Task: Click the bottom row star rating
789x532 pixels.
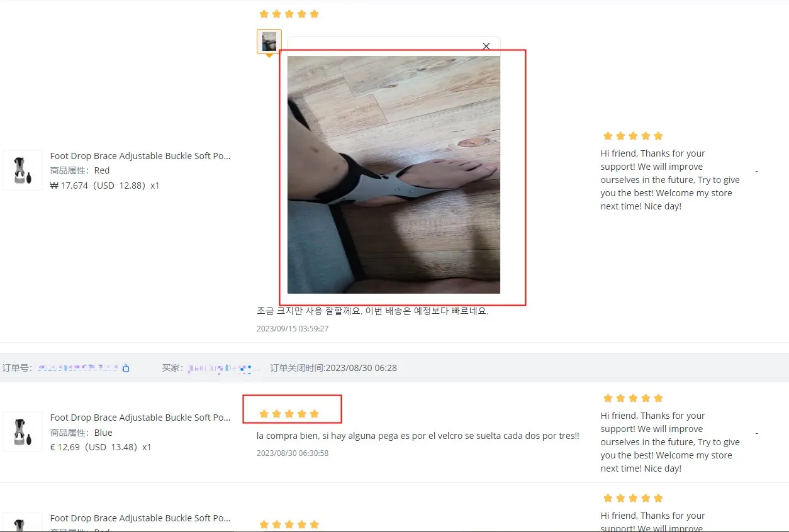Action: point(289,524)
